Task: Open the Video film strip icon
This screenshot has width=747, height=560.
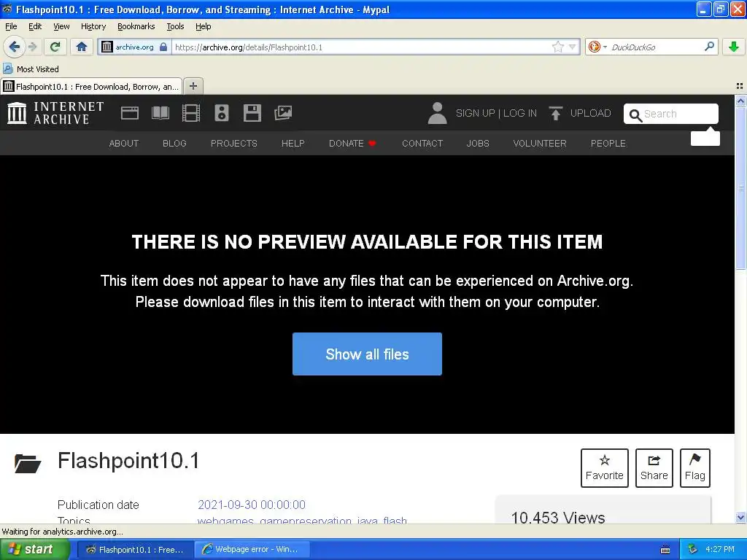Action: click(191, 113)
